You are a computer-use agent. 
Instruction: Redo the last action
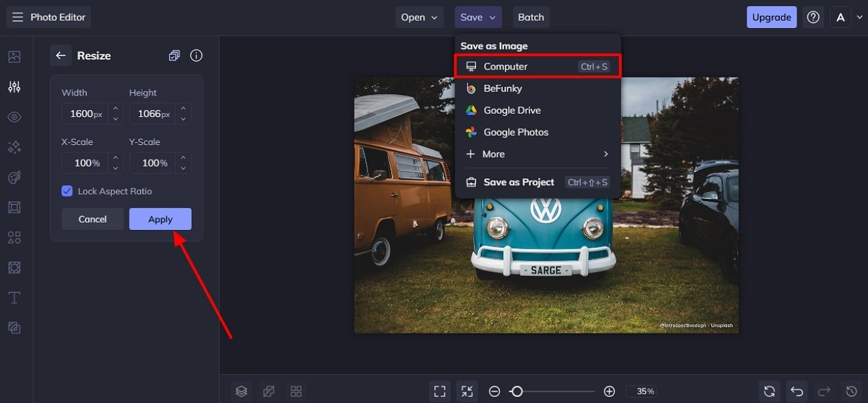[824, 391]
